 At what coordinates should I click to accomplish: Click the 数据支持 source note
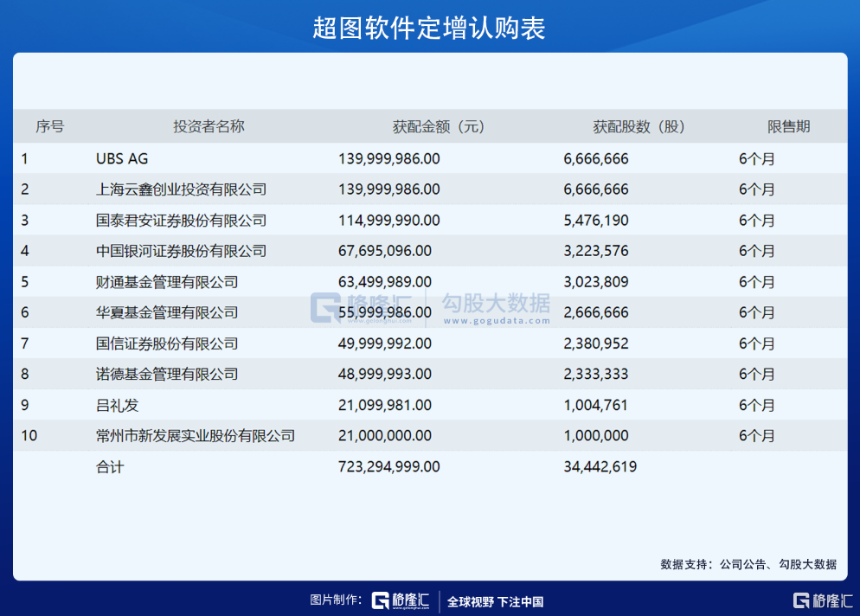tap(748, 564)
